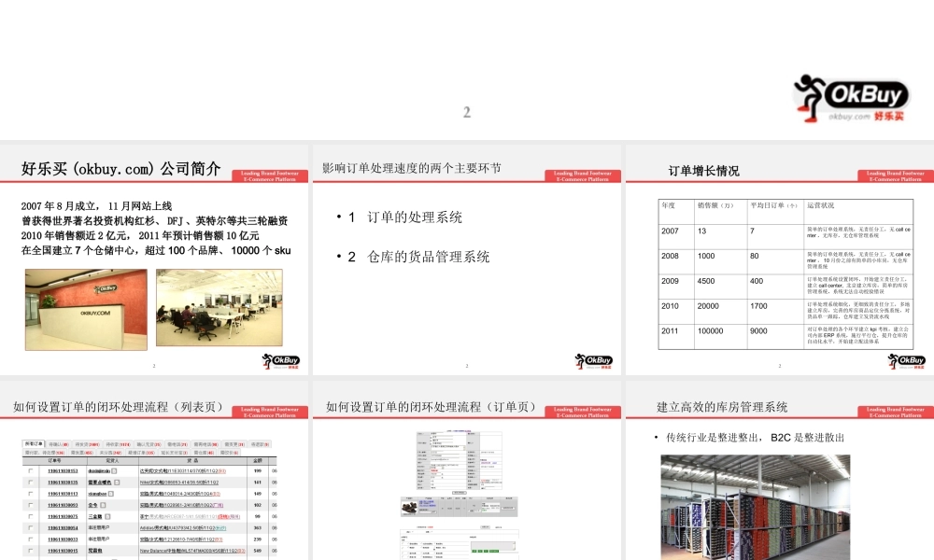This screenshot has height=560, width=934.
Task: Click the shoe product thumbnail on the order detail page
Action: pyautogui.click(x=408, y=509)
